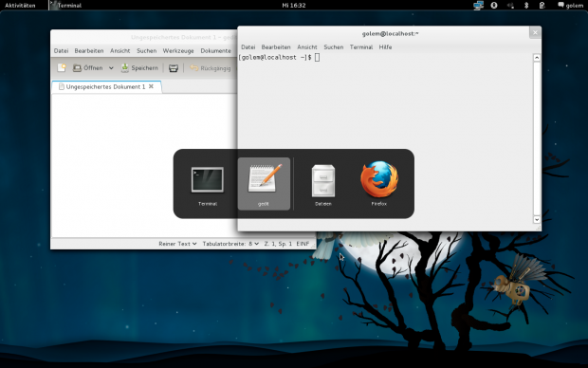Create new document in gedit toolbar

(62, 68)
